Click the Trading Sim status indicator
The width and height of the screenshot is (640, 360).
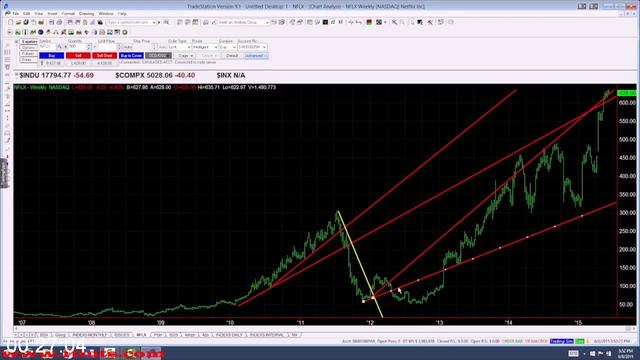561,341
